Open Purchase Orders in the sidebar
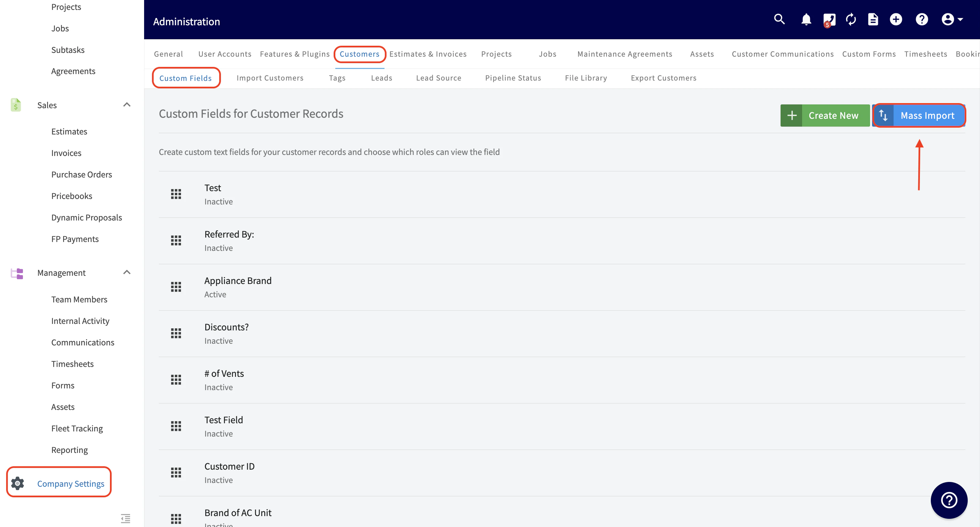980x527 pixels. pyautogui.click(x=82, y=174)
